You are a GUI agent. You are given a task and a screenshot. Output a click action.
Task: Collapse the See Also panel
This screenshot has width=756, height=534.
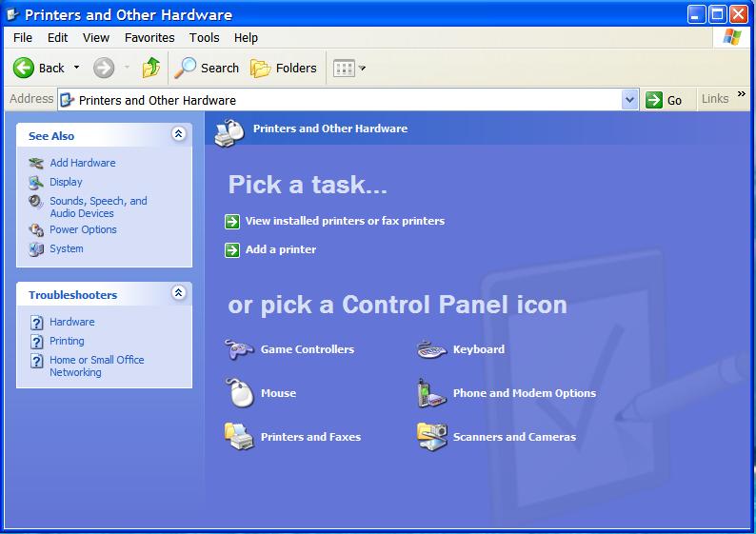coord(178,135)
